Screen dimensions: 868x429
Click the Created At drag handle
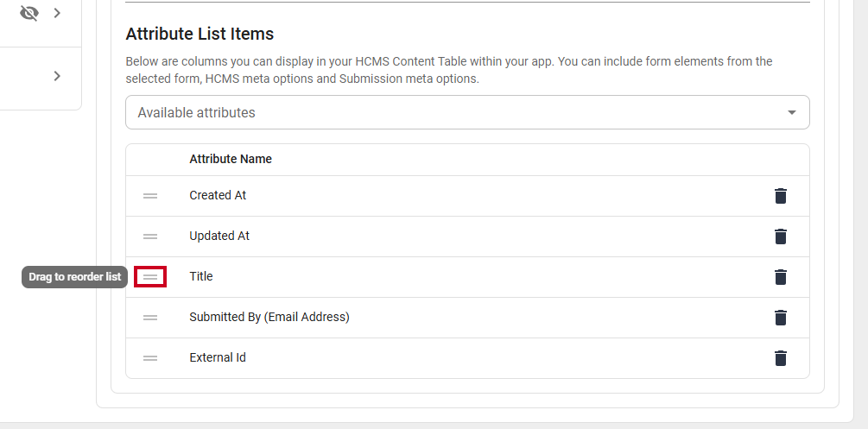(x=150, y=196)
